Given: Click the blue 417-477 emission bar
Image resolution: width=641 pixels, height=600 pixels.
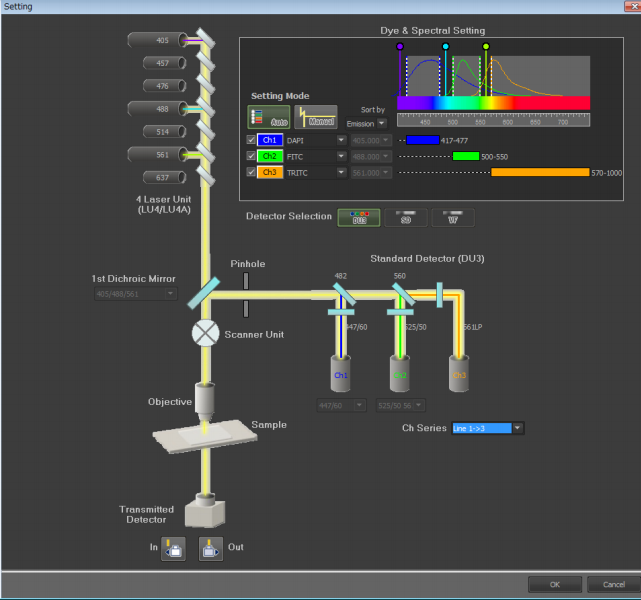Looking at the screenshot, I should click(x=423, y=140).
